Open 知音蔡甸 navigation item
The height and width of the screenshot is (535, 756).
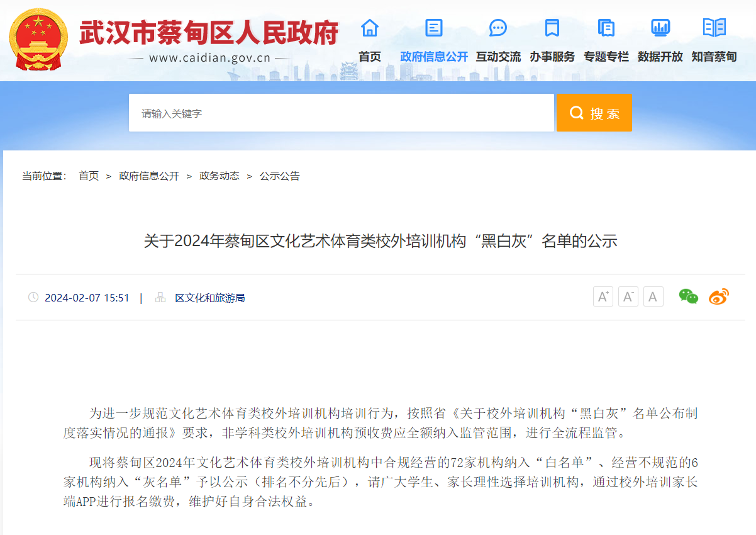pyautogui.click(x=714, y=57)
